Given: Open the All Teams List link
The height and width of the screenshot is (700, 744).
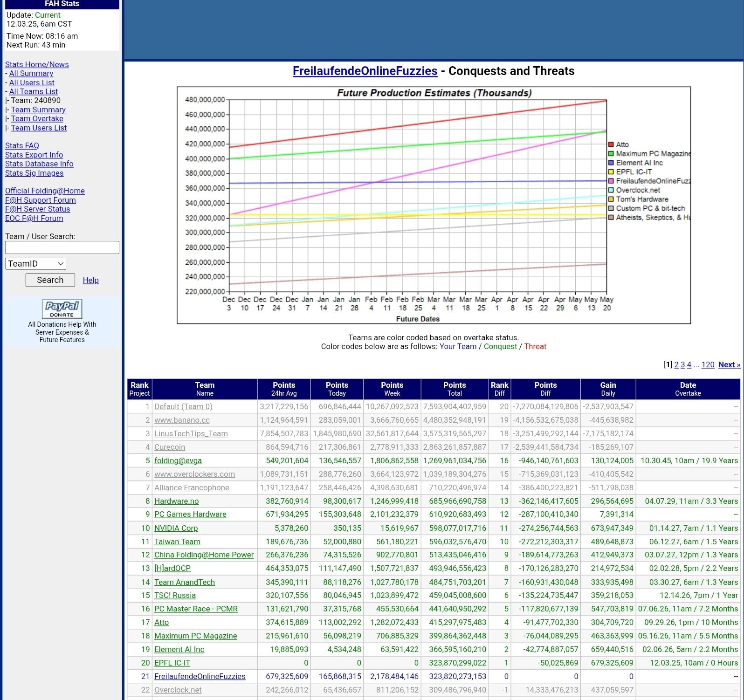Looking at the screenshot, I should tap(34, 91).
